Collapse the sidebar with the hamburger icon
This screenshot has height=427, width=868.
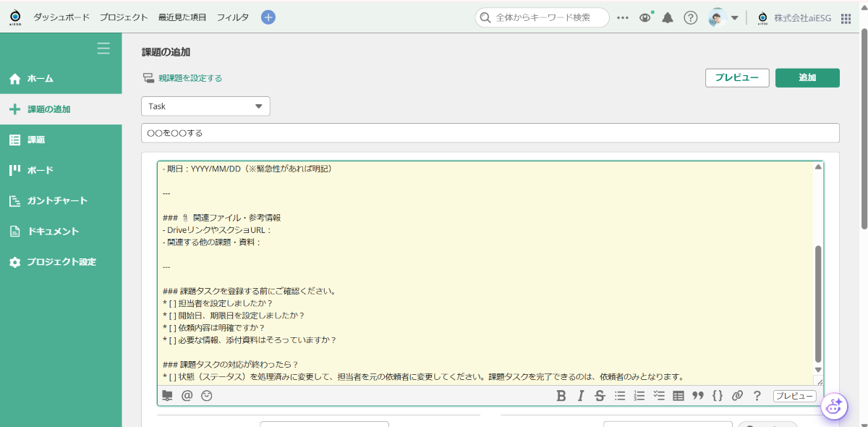pos(103,48)
